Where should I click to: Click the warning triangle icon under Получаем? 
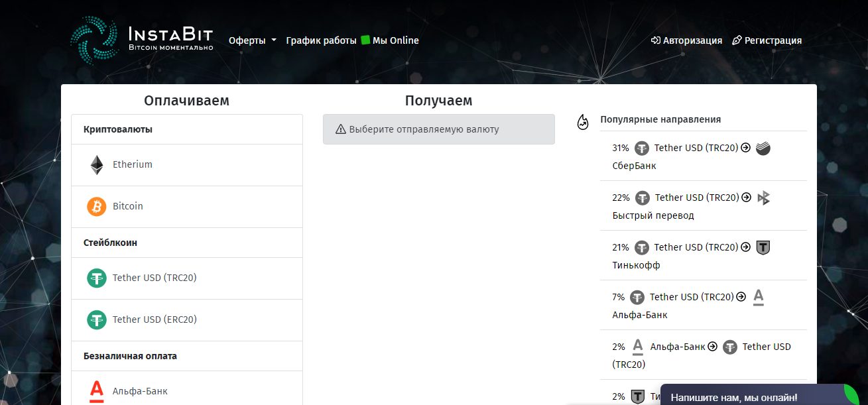pos(341,129)
